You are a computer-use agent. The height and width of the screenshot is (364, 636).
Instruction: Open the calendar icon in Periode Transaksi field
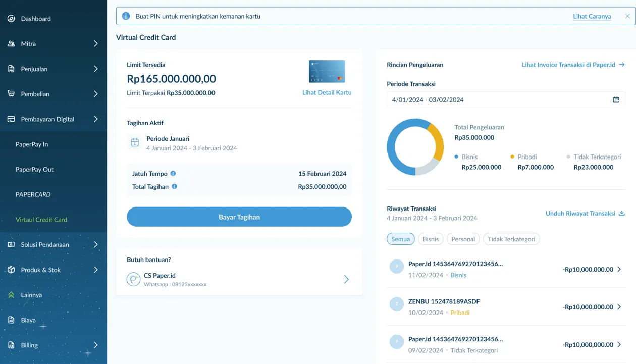pyautogui.click(x=615, y=99)
